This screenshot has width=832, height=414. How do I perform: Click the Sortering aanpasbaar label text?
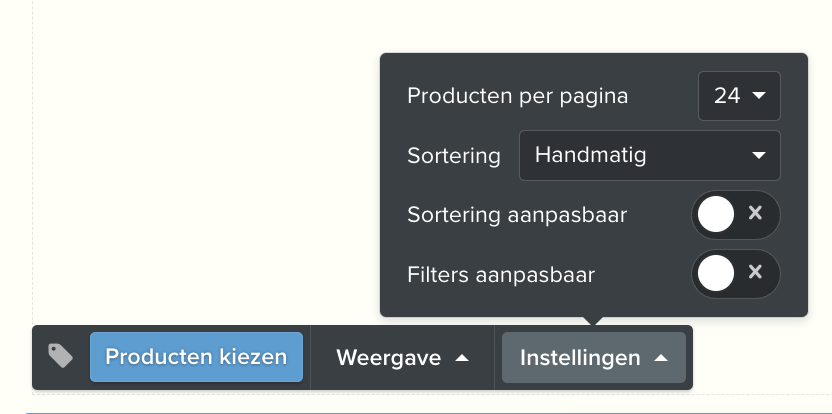coord(517,215)
